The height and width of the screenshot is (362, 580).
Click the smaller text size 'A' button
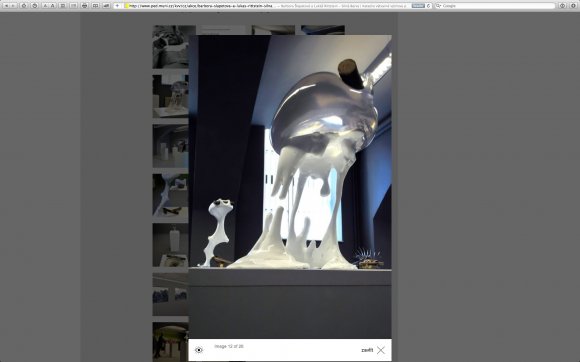(45, 6)
